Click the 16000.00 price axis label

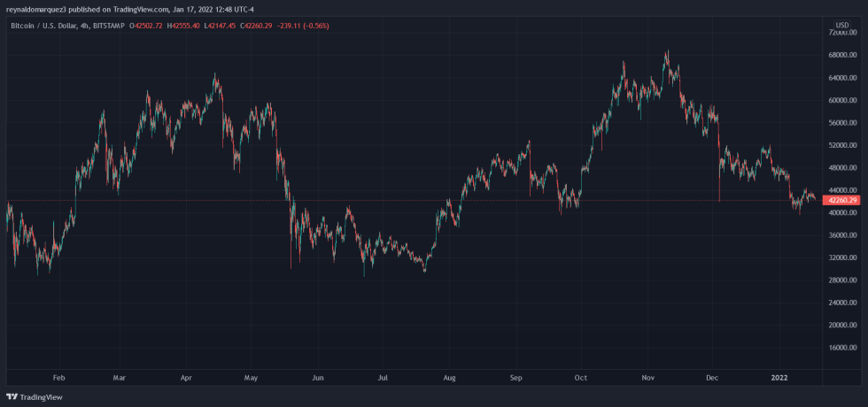841,348
